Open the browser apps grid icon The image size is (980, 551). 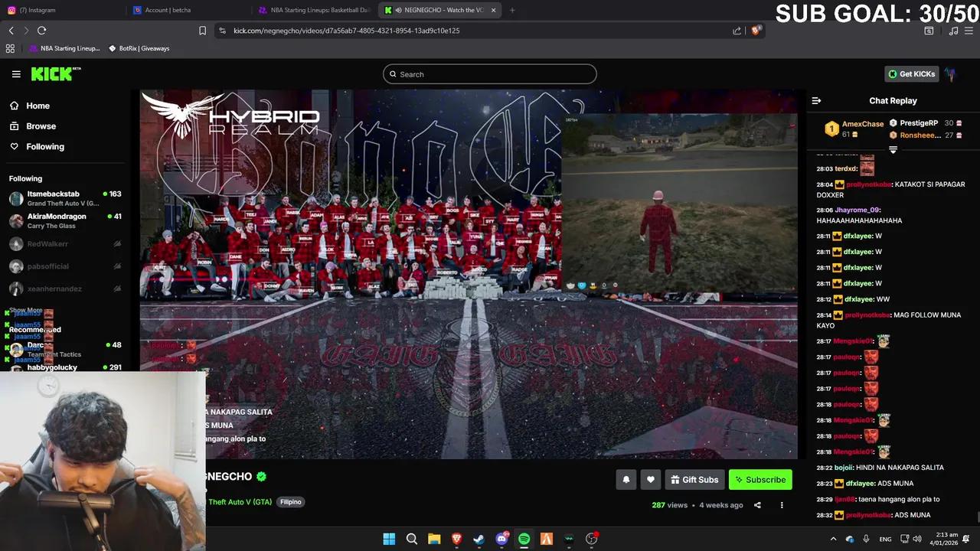click(10, 48)
